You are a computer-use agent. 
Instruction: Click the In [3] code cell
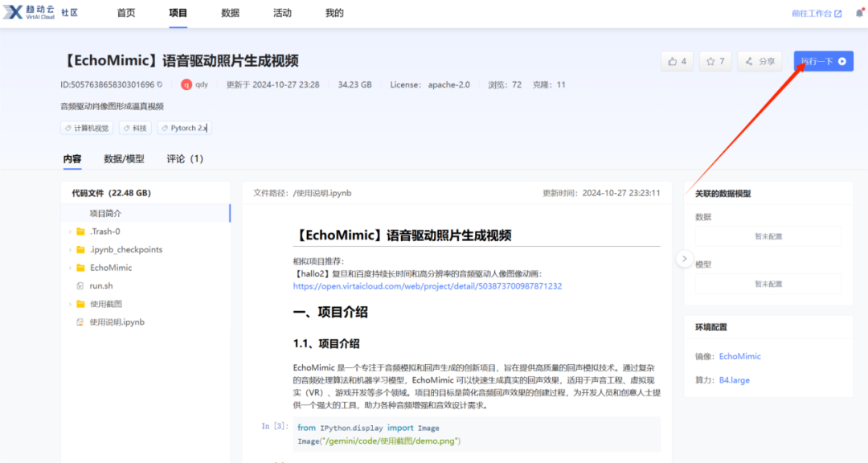coord(477,434)
